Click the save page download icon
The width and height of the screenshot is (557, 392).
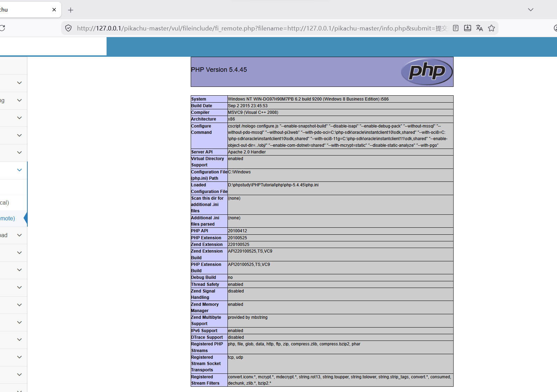pos(468,28)
